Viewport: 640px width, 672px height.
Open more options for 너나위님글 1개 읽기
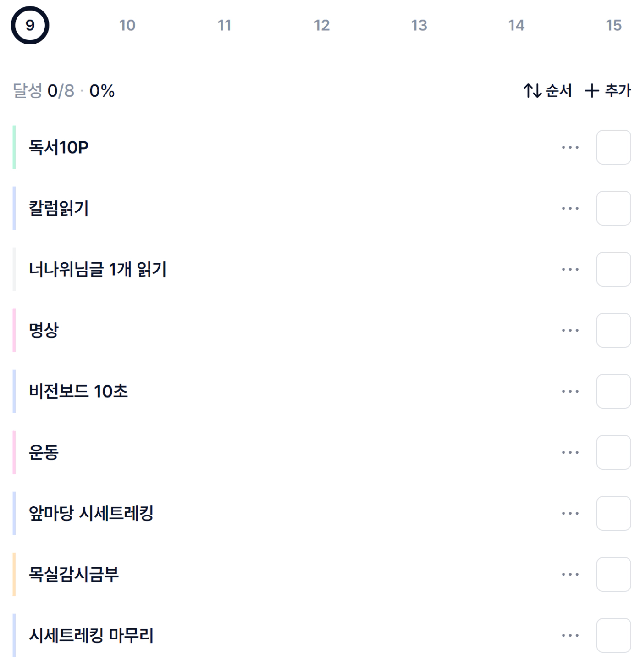coord(570,269)
